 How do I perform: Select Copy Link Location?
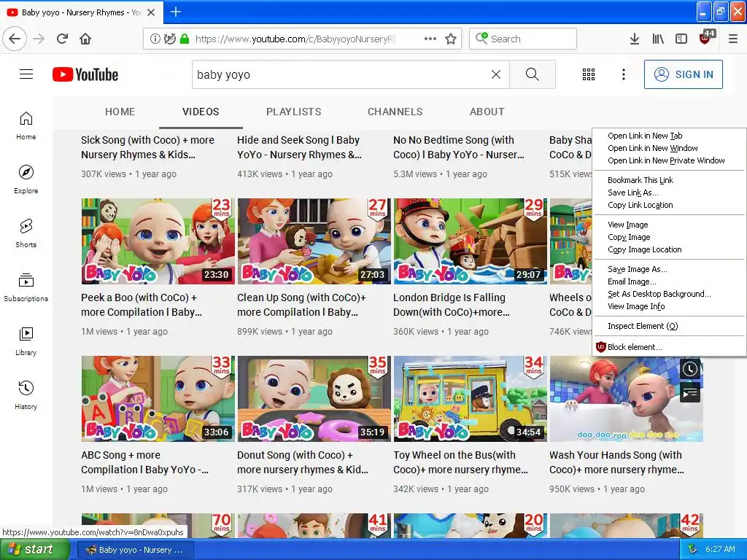pos(670,205)
